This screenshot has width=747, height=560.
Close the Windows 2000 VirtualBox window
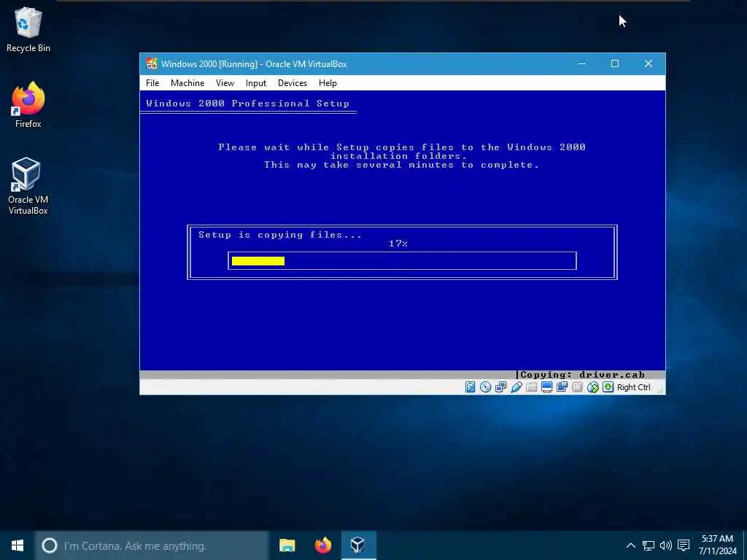click(x=649, y=64)
